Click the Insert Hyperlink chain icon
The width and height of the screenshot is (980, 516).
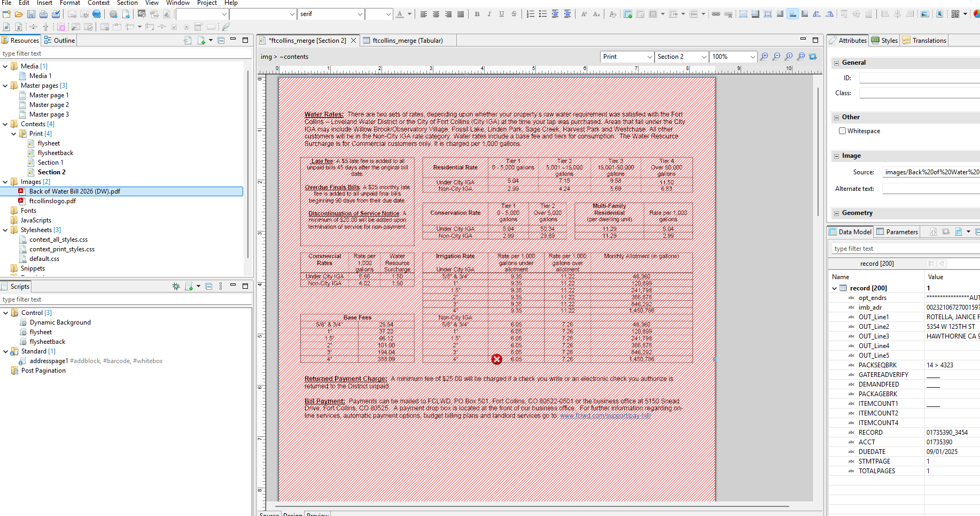pos(715,14)
